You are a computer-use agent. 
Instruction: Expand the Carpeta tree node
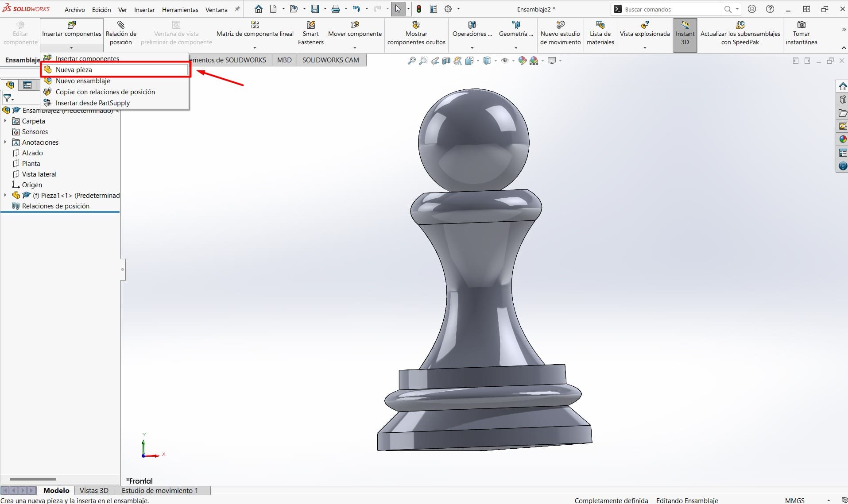point(5,121)
